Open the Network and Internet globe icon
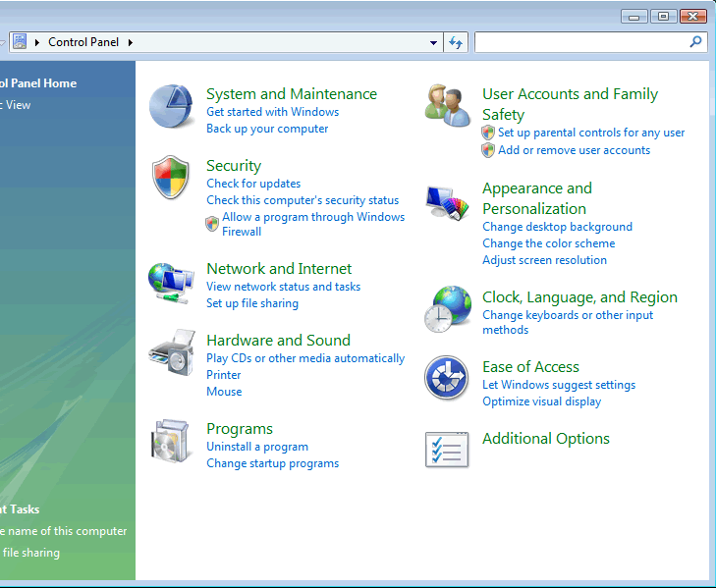 point(171,284)
